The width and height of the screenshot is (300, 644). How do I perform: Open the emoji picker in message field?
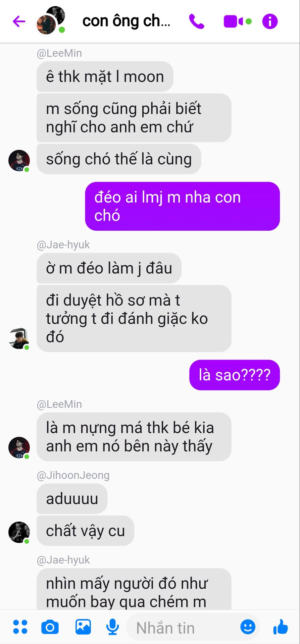[248, 627]
